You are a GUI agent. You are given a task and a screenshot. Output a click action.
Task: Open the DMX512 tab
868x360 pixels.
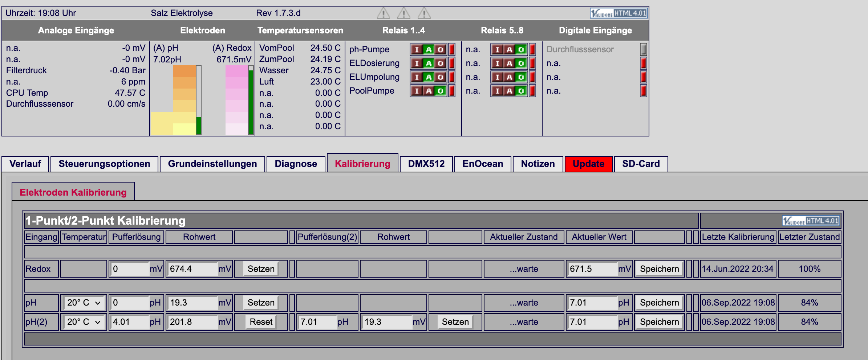coord(426,164)
